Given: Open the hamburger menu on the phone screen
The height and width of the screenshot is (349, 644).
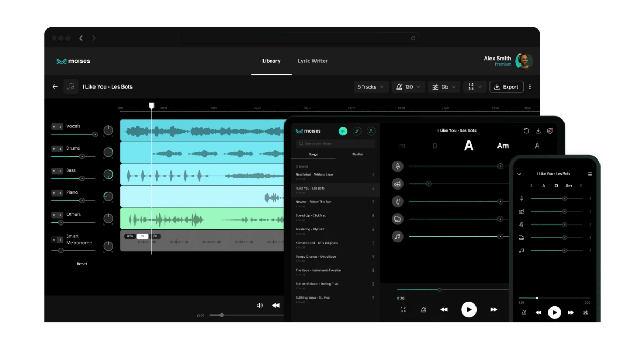Looking at the screenshot, I should (590, 174).
